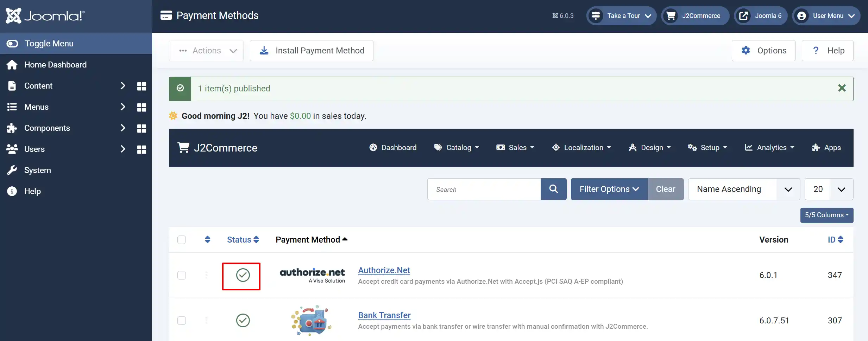Click the J2Commerce brand title in navbar
This screenshot has width=868, height=341.
(226, 148)
